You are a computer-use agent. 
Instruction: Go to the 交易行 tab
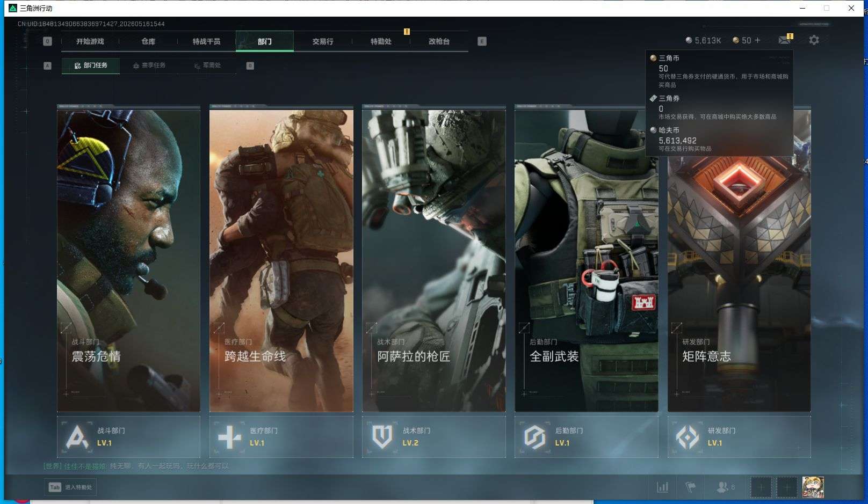click(x=323, y=41)
